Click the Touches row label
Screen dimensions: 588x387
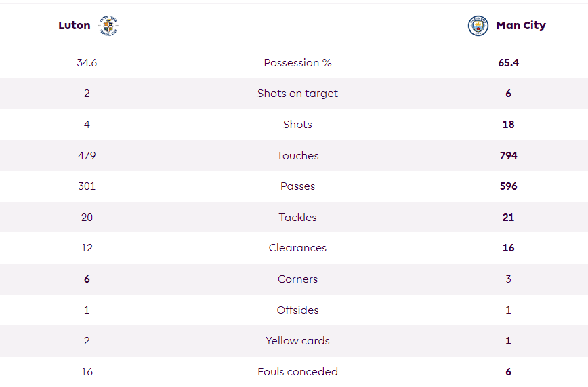tap(298, 155)
